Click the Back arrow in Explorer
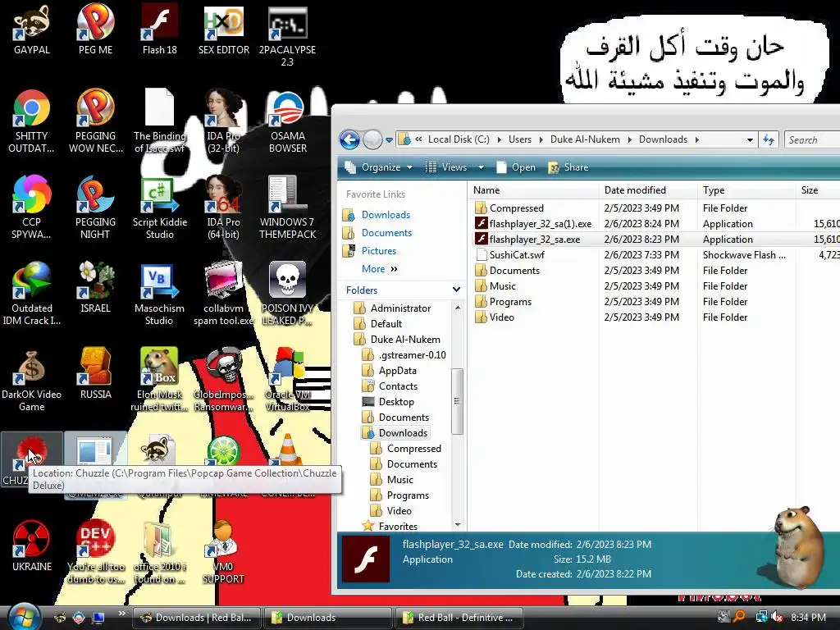Image resolution: width=840 pixels, height=630 pixels. click(x=349, y=139)
